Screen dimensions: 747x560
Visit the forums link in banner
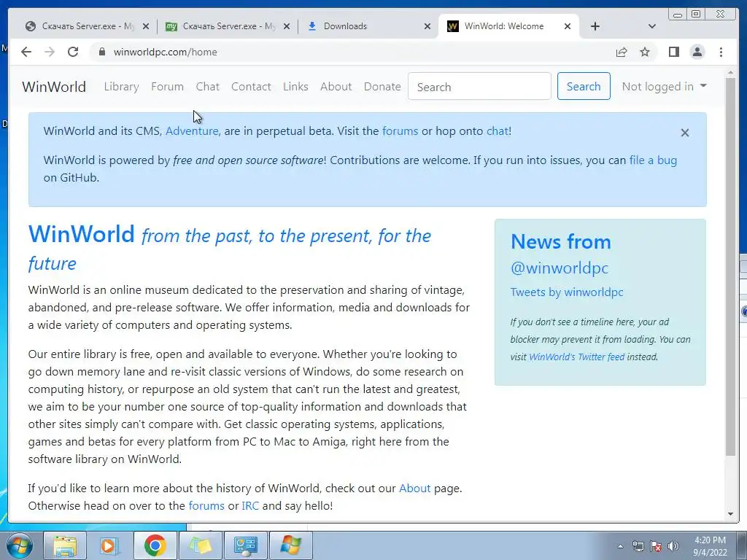[x=400, y=131]
